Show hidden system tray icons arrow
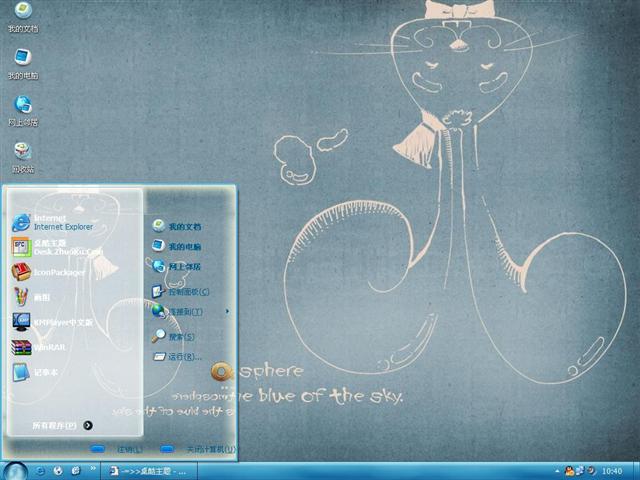Screen dimensions: 640x480 (x=557, y=471)
